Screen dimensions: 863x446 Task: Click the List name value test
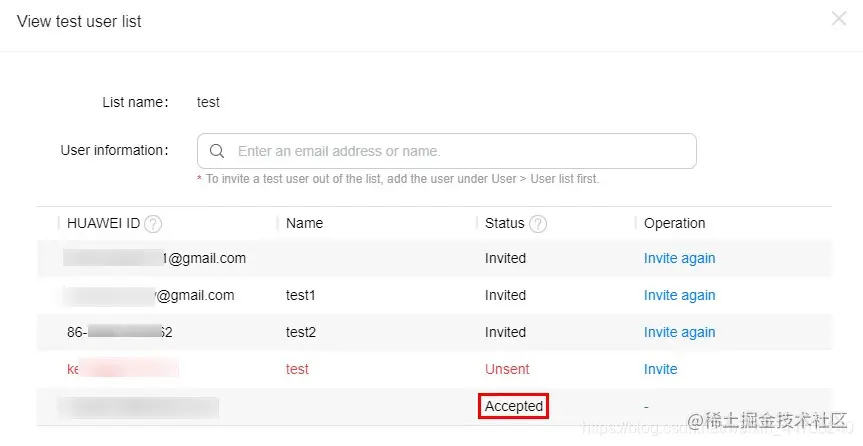point(208,102)
